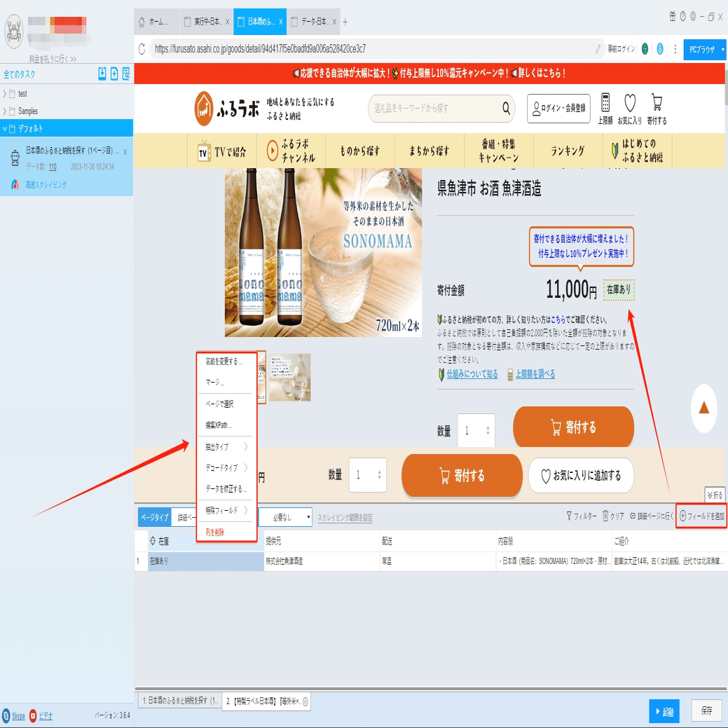Click the お気に入り heart icon in header

coord(630,102)
